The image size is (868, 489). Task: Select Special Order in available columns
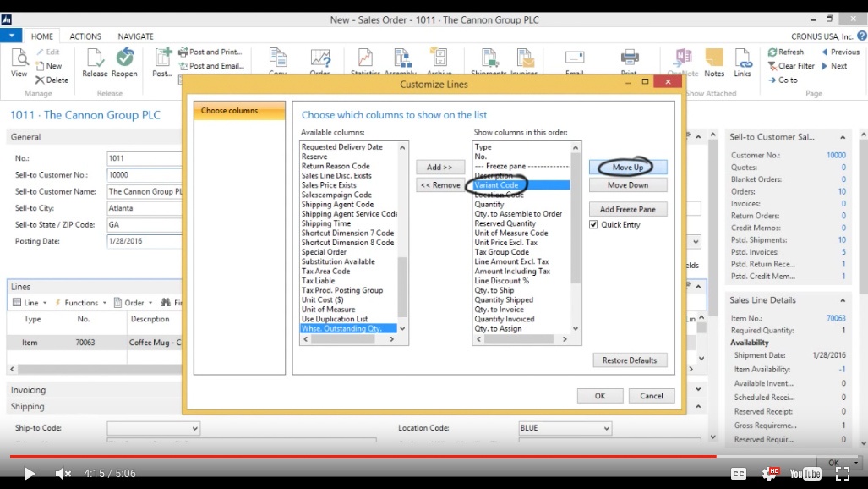point(324,252)
